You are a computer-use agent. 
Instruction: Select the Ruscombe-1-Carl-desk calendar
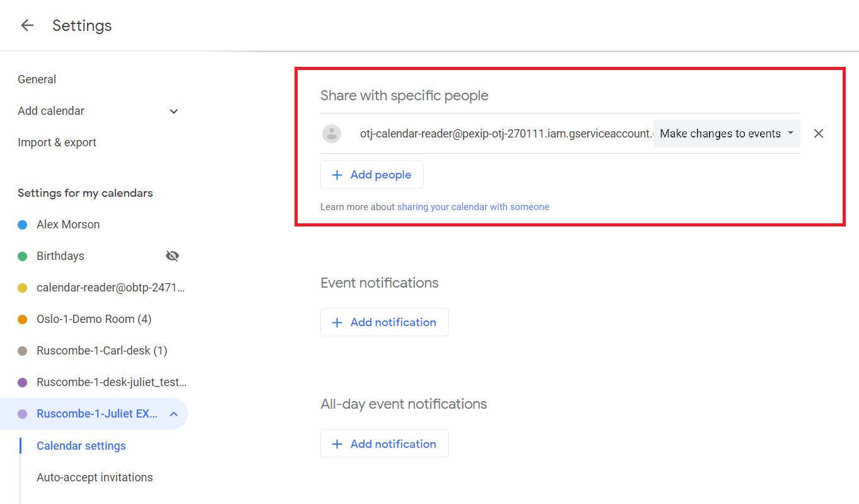pos(102,351)
